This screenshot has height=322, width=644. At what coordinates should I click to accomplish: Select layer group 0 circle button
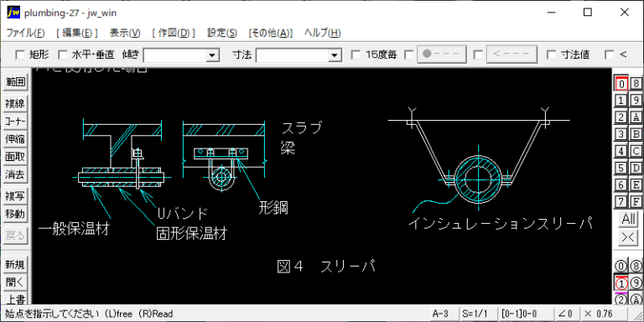pos(621,266)
